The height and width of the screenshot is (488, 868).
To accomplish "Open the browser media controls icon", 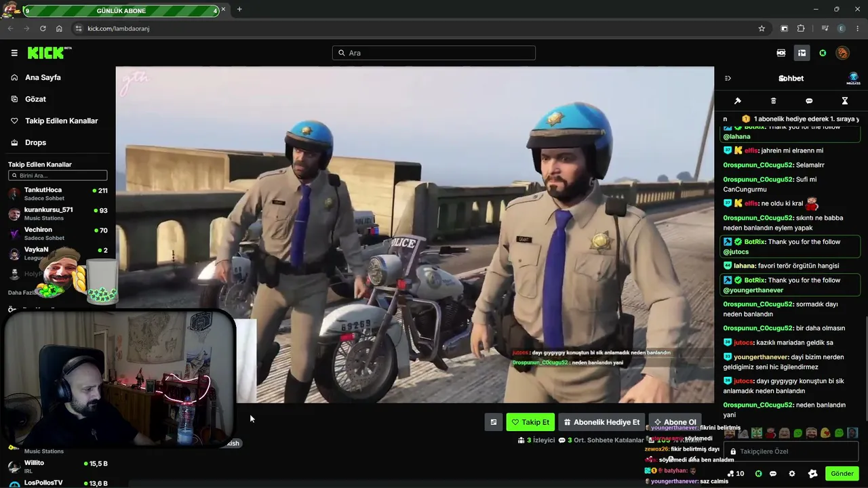I will click(825, 28).
